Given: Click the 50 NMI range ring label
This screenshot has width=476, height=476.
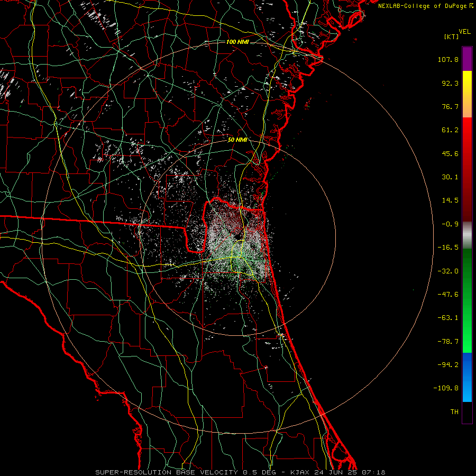Looking at the screenshot, I should [x=237, y=140].
